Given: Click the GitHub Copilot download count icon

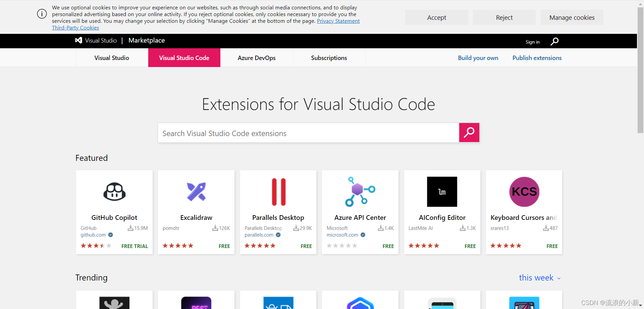Looking at the screenshot, I should click(130, 228).
